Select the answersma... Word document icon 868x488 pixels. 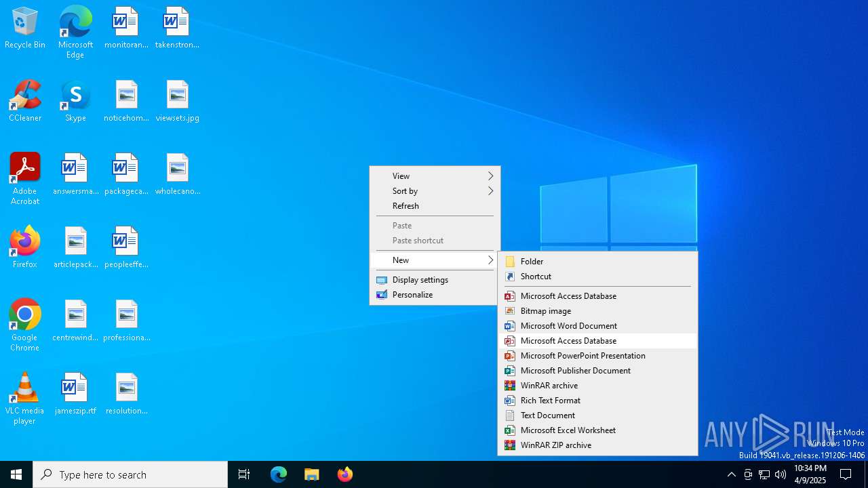click(75, 175)
